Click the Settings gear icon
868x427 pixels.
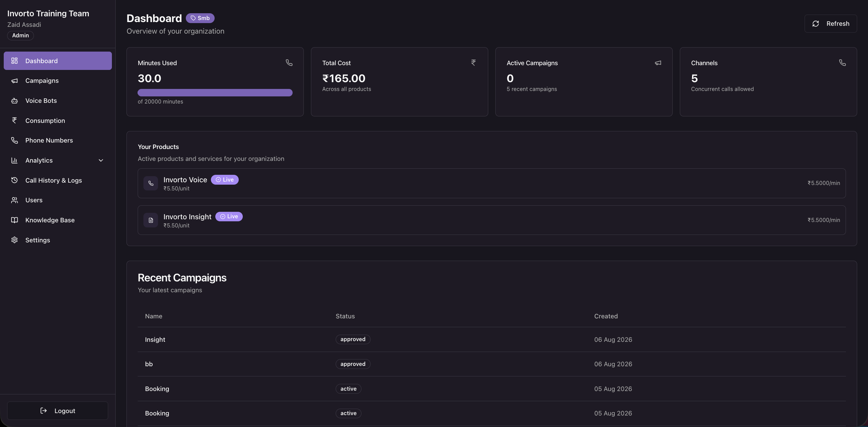tap(14, 240)
